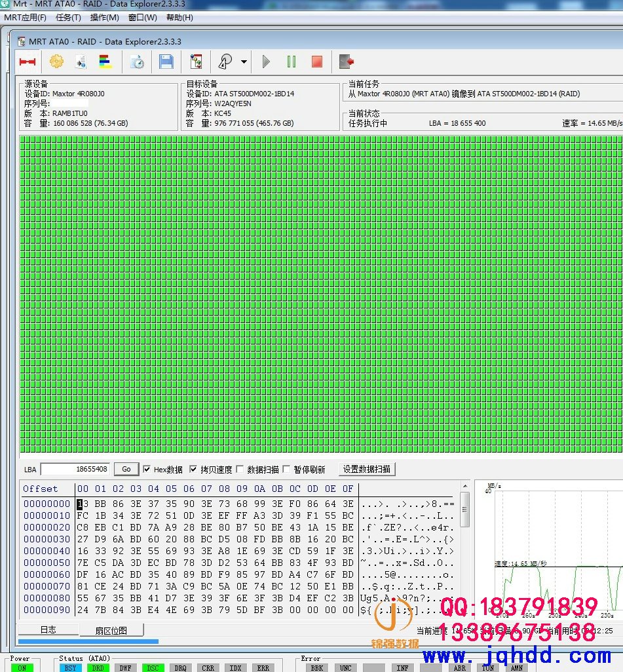Click the blue floppy disk save icon
The height and width of the screenshot is (672, 623).
(166, 62)
